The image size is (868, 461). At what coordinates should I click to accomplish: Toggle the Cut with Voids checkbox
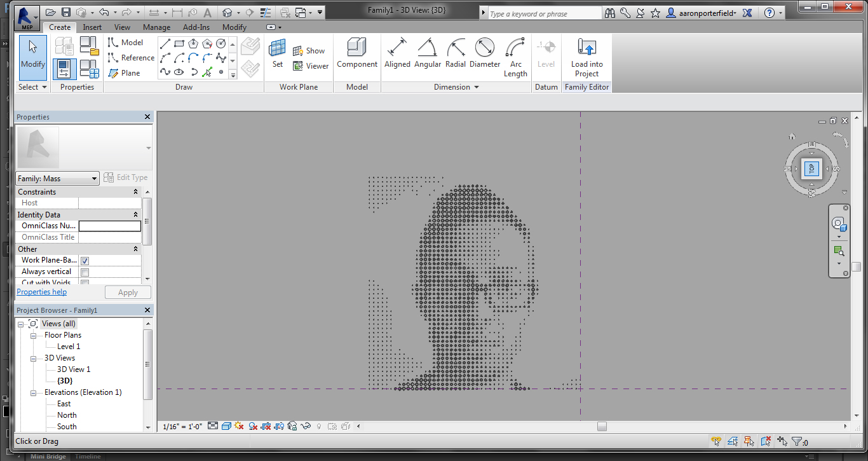coord(85,282)
